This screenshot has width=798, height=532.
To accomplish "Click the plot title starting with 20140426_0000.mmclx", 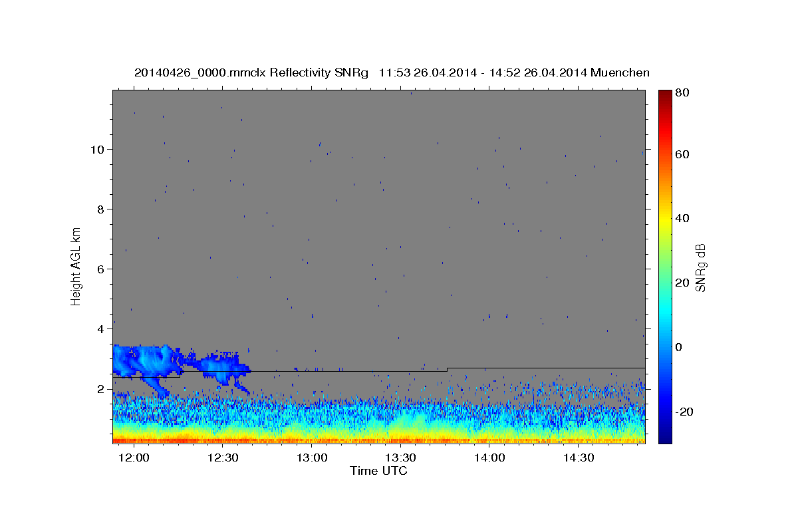I will click(392, 72).
